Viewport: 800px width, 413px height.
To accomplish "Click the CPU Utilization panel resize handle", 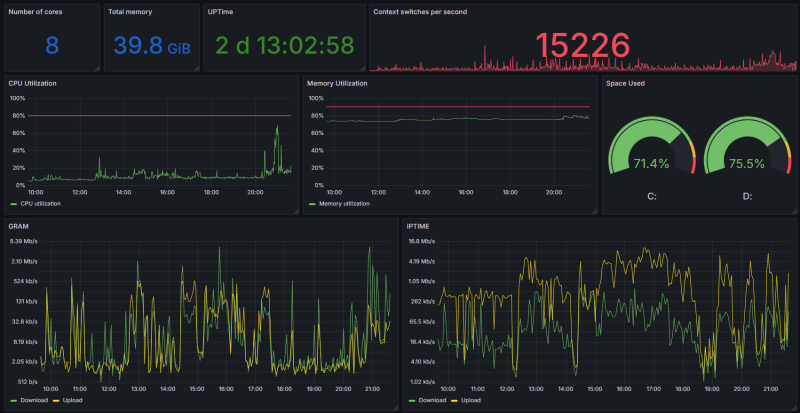I will point(295,211).
